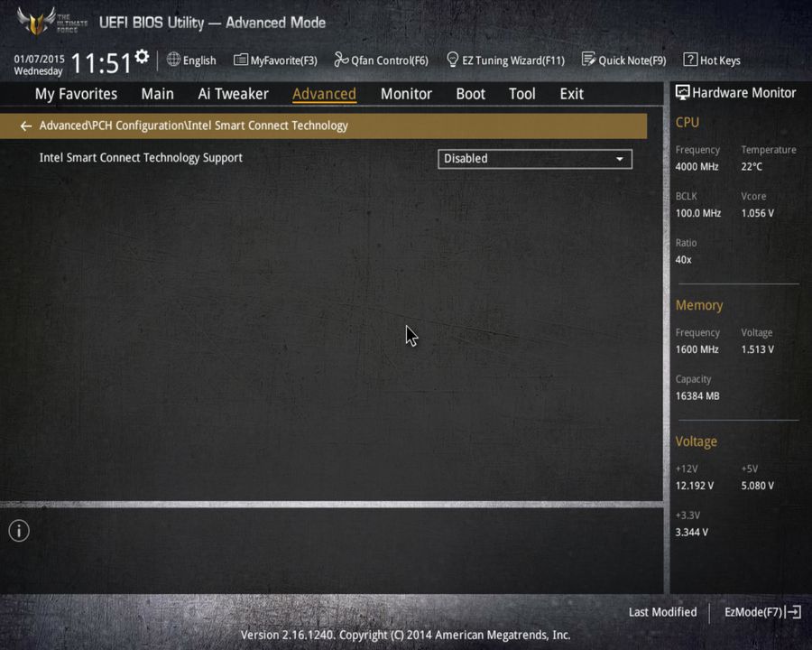
Task: Click the 11:51 clock display
Action: (101, 63)
